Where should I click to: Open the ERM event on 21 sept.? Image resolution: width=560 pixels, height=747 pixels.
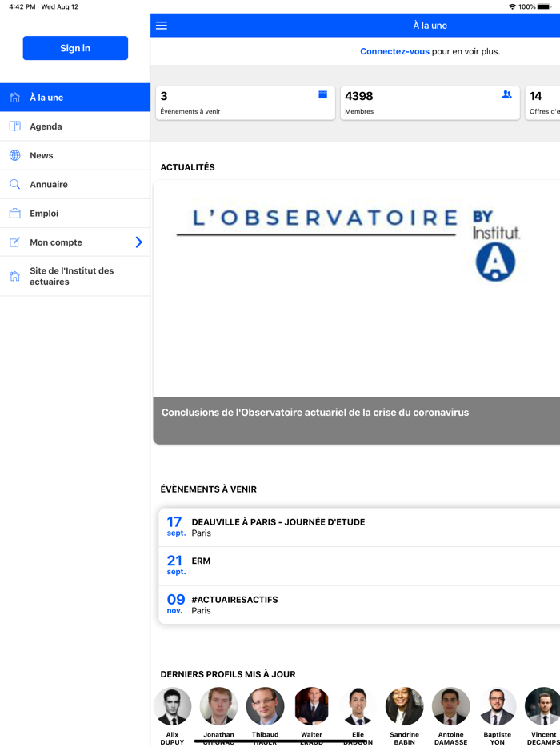(x=359, y=566)
